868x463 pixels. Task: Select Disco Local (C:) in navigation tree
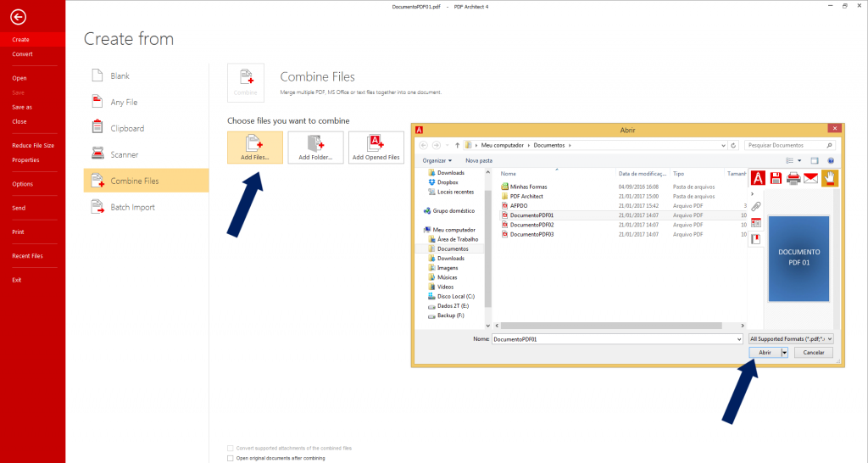(455, 296)
